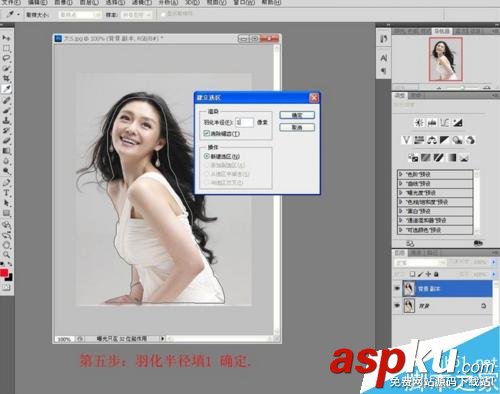Choose the 添加到选区 radio option
This screenshot has height=394, width=500.
click(207, 165)
